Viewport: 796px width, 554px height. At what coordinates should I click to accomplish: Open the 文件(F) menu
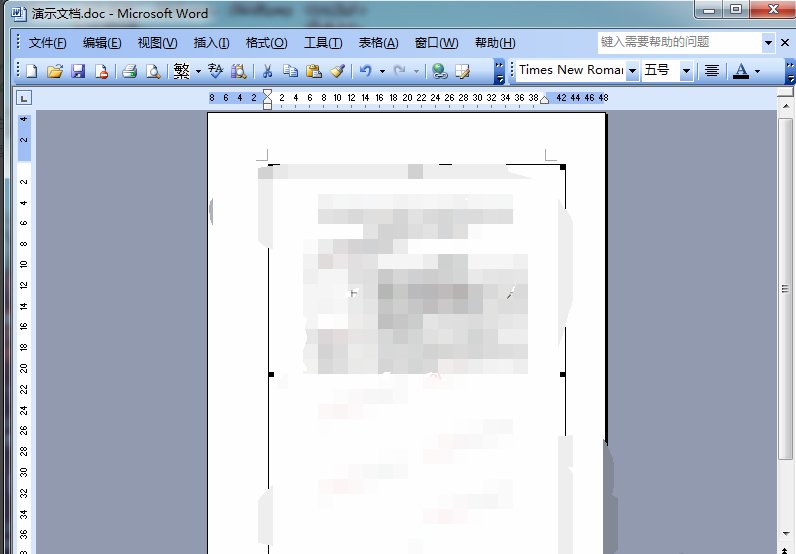(47, 43)
